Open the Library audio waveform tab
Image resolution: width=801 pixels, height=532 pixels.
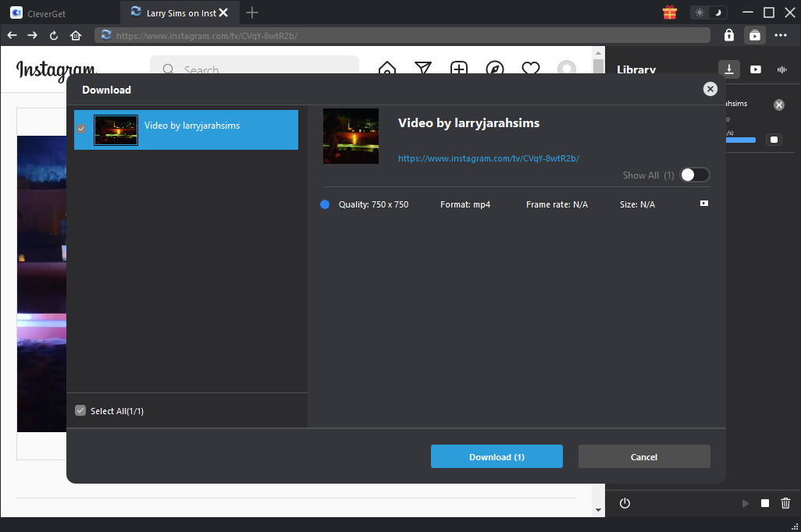781,69
